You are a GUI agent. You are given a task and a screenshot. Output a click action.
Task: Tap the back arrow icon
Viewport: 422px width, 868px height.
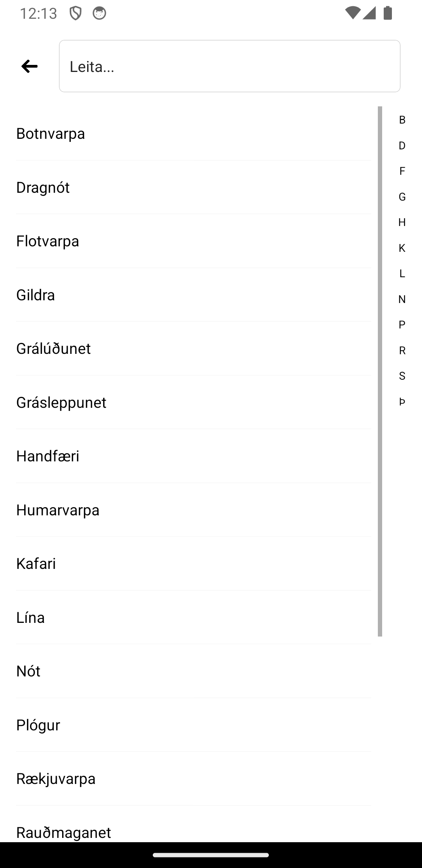click(x=30, y=66)
